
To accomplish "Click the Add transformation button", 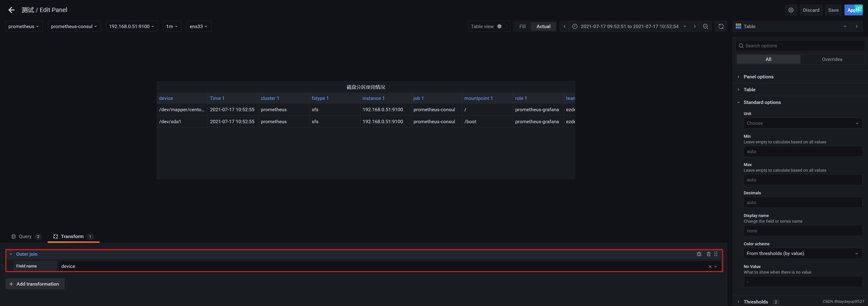I will [x=35, y=284].
